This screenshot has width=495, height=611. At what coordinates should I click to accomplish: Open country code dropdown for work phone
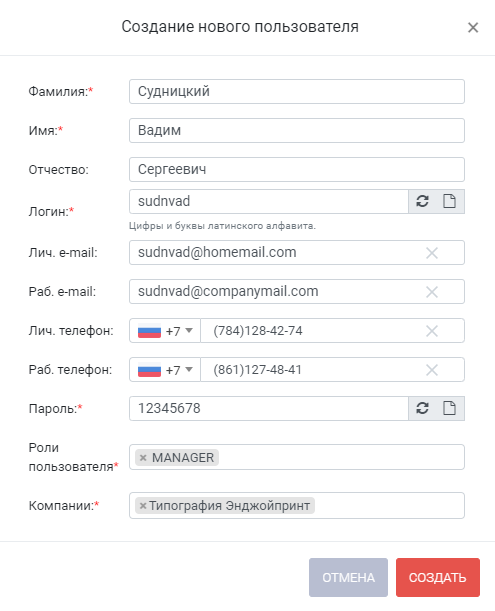(x=165, y=370)
